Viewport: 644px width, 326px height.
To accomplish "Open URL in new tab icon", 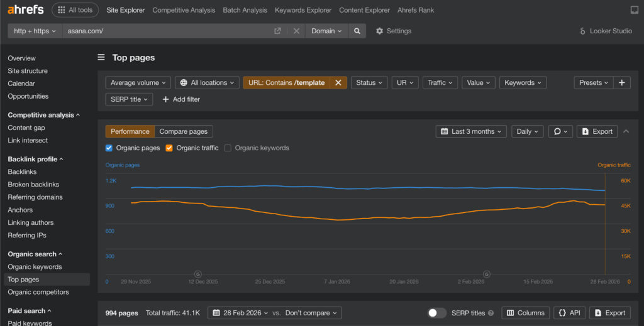I will pos(277,31).
